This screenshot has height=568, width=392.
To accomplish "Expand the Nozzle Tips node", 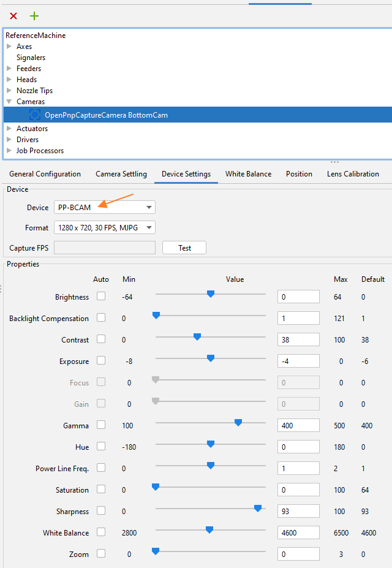I will click(x=9, y=91).
